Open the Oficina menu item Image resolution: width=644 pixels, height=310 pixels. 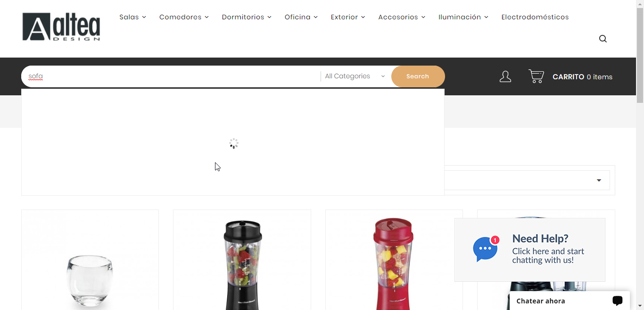[x=301, y=17]
